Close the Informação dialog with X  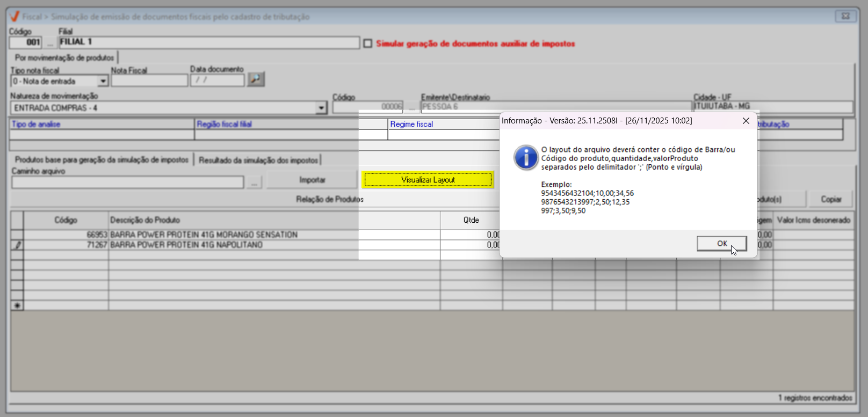(746, 121)
